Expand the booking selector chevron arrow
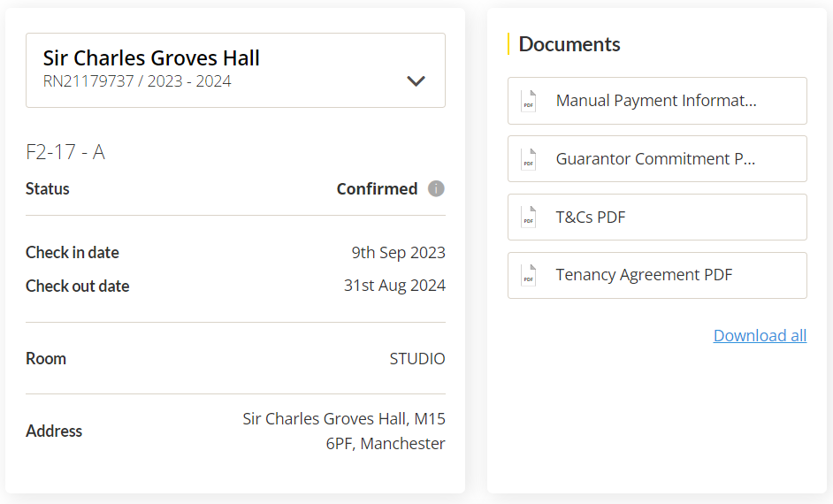Image resolution: width=833 pixels, height=504 pixels. point(416,80)
